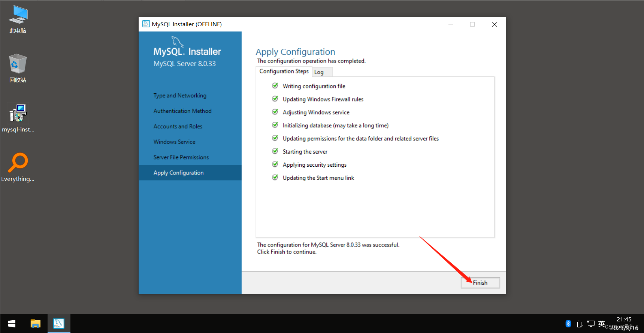
Task: Click the check icon for Applying security settings
Action: (x=275, y=164)
